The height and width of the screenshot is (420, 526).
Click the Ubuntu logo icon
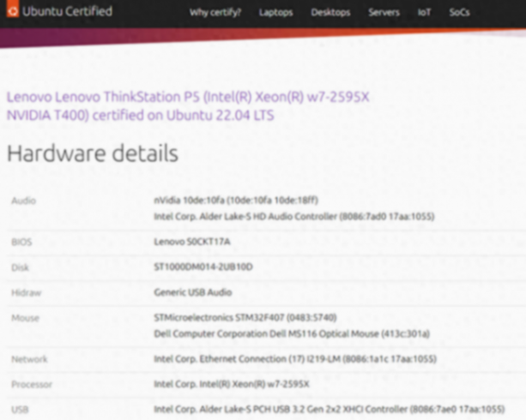13,9
